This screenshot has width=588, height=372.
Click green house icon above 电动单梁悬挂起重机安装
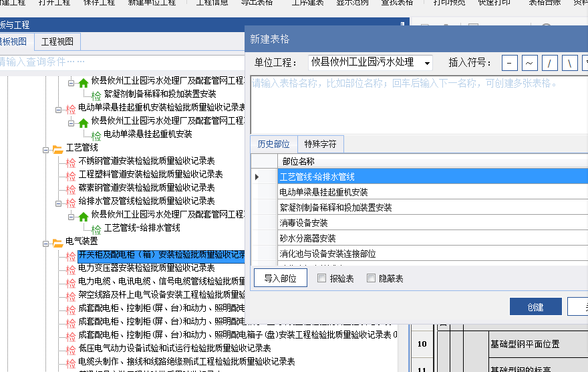84,122
